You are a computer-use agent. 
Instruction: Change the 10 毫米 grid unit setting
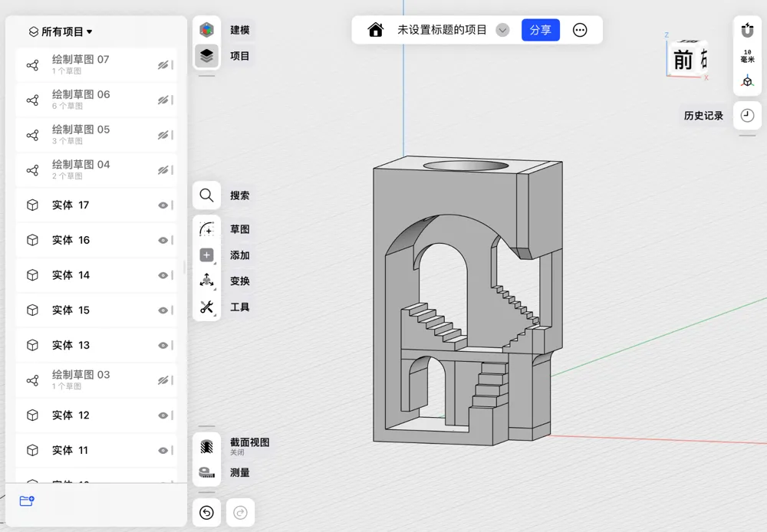pos(747,56)
